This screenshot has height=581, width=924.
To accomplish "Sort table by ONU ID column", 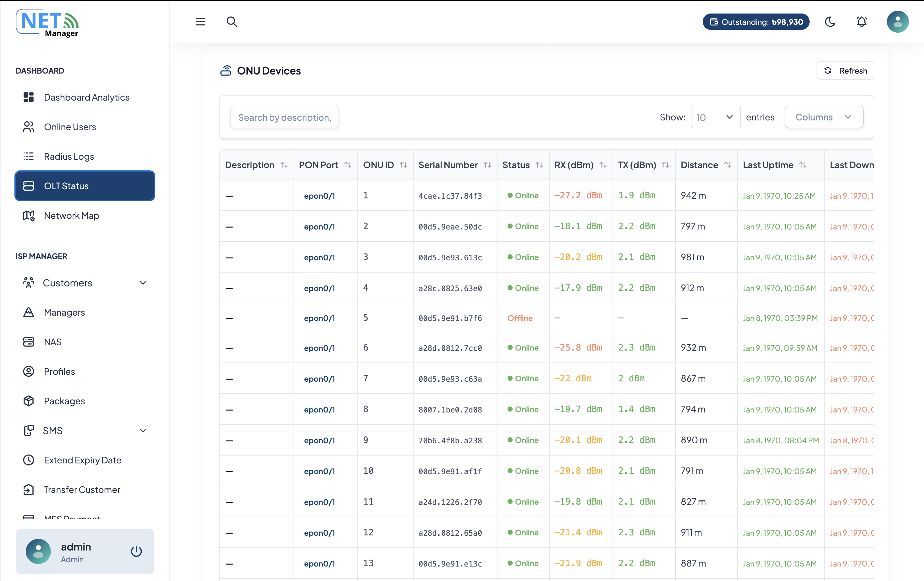I will (385, 165).
